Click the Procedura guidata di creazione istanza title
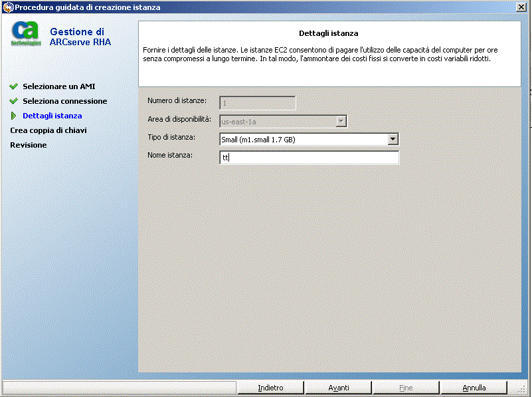Screen dimensions: 532x397 point(88,7)
